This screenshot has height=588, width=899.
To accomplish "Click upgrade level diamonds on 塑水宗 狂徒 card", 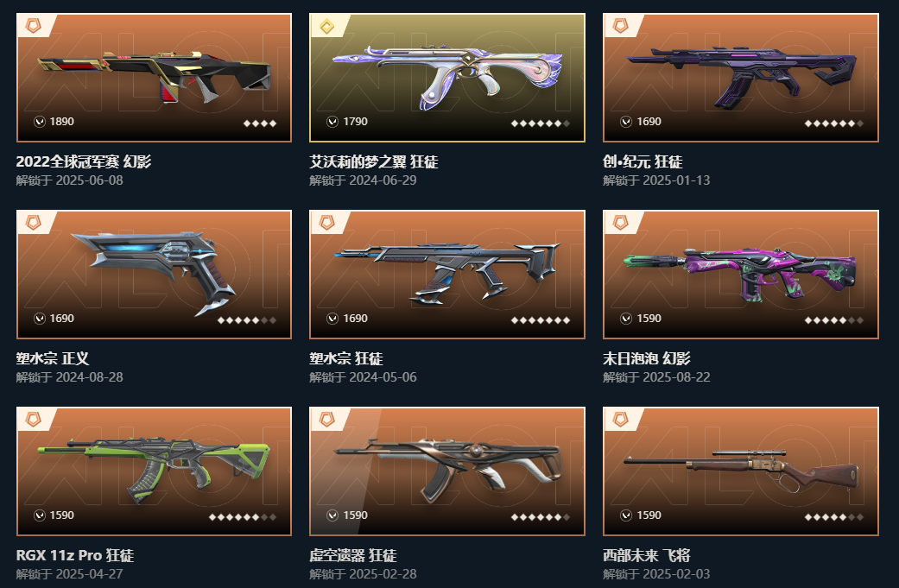I will point(541,319).
